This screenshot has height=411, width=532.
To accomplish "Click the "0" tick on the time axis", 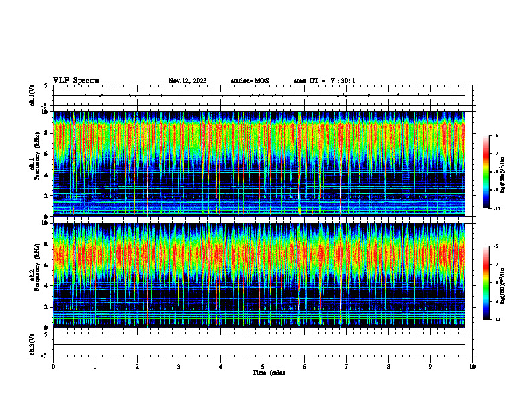I will point(53,367).
